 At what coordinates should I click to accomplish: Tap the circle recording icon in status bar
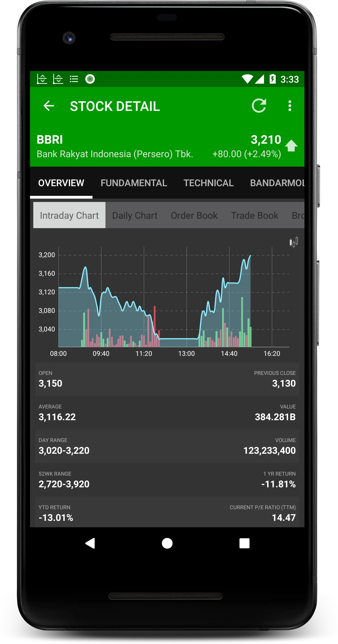90,79
